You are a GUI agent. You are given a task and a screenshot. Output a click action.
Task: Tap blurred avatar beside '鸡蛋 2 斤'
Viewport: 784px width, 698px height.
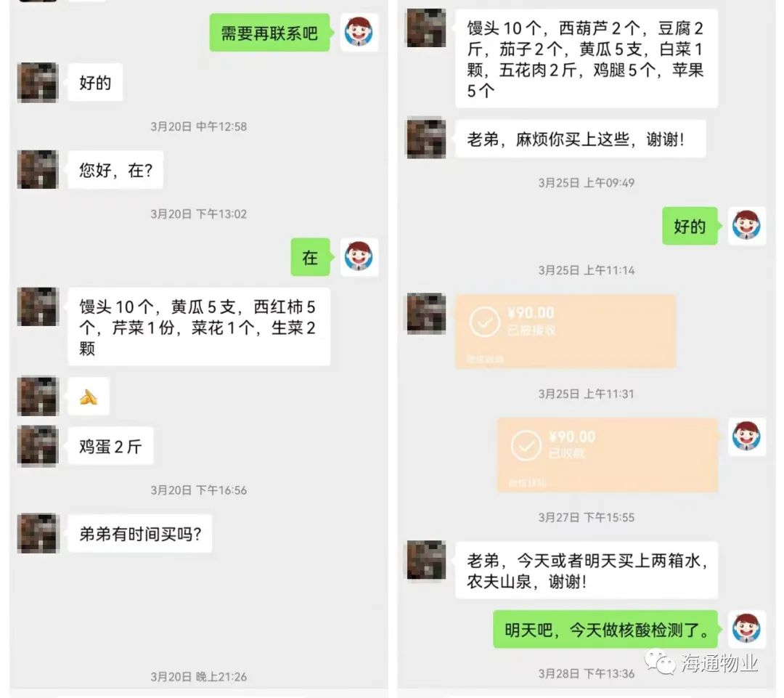[x=38, y=446]
